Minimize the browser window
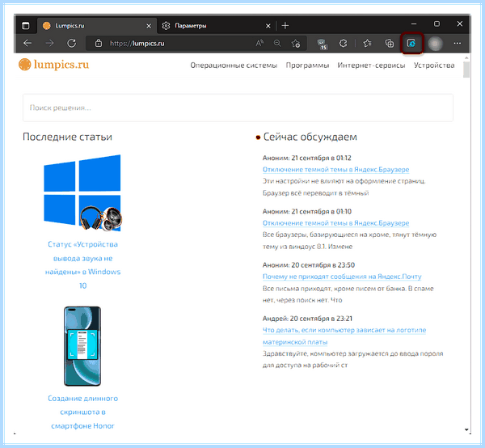This screenshot has height=448, width=485. point(414,23)
